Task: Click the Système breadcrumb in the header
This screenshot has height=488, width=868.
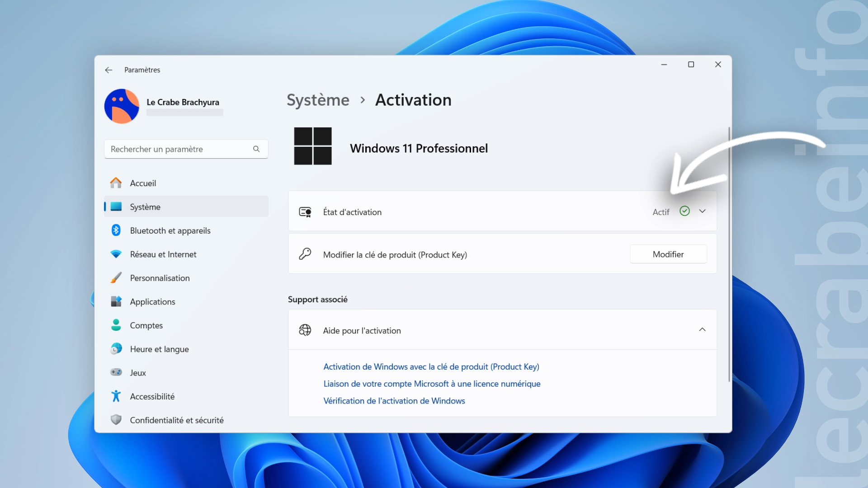Action: (318, 100)
